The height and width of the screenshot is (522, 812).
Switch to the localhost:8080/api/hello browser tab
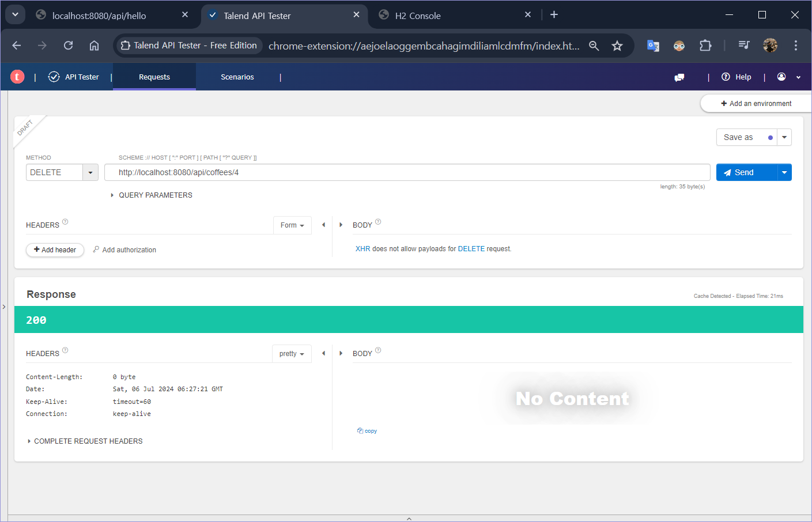pyautogui.click(x=112, y=16)
